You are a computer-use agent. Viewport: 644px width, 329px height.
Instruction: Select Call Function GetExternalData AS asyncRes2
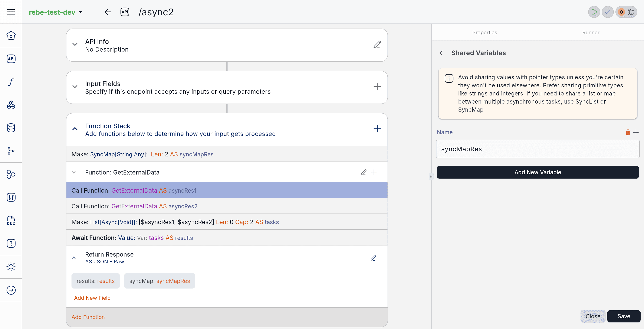[227, 206]
